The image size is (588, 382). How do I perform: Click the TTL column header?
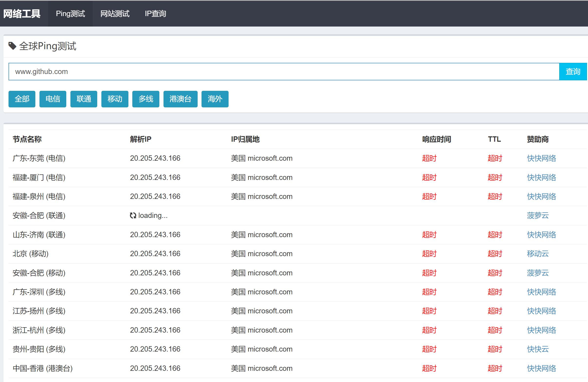pos(494,139)
